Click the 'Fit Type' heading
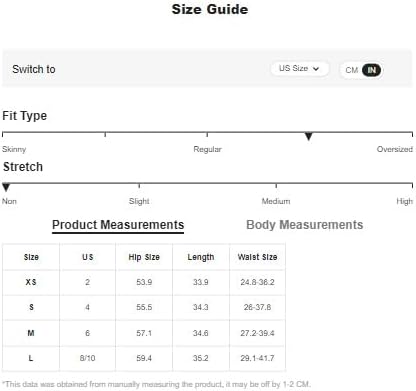 tap(25, 116)
